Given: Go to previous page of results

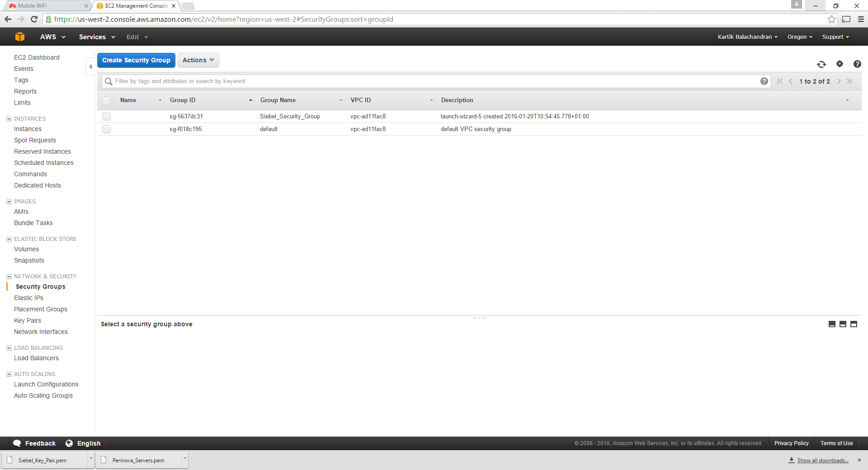Looking at the screenshot, I should click(x=791, y=81).
